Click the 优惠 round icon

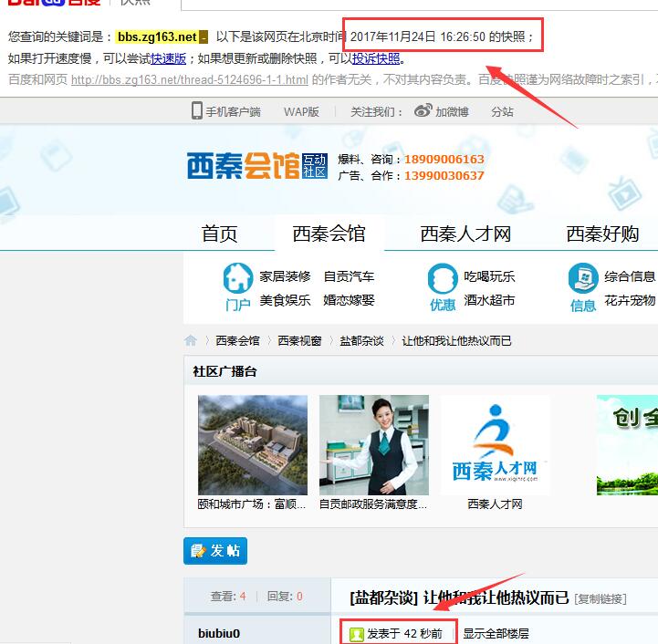point(443,278)
